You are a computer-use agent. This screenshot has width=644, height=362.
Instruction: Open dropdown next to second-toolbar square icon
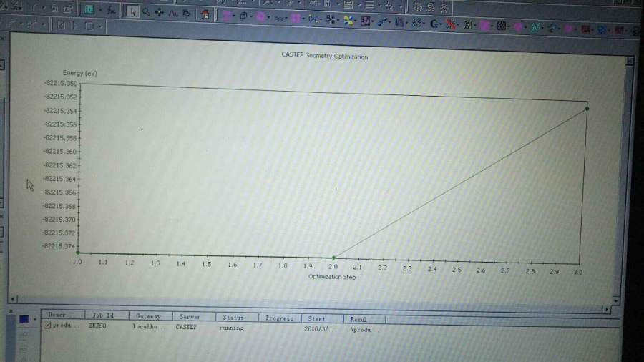[99, 26]
